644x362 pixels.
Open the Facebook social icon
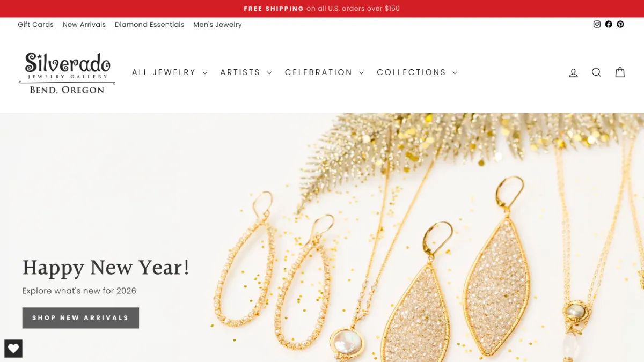coord(609,24)
